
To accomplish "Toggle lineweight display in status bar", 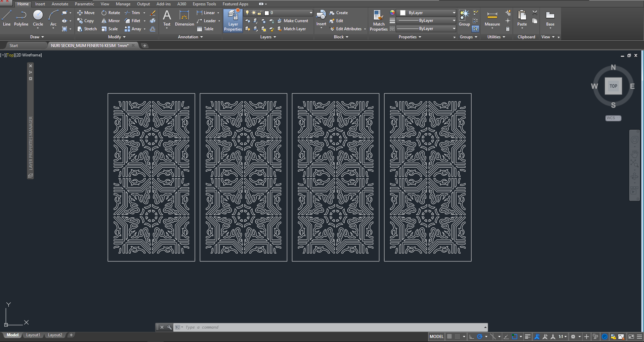I will (528, 337).
